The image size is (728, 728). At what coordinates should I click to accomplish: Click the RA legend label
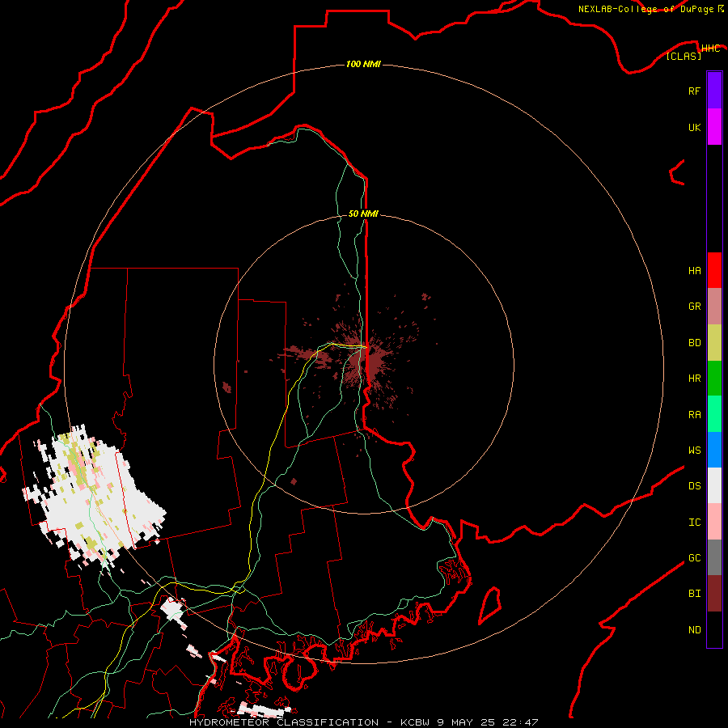[x=694, y=414]
